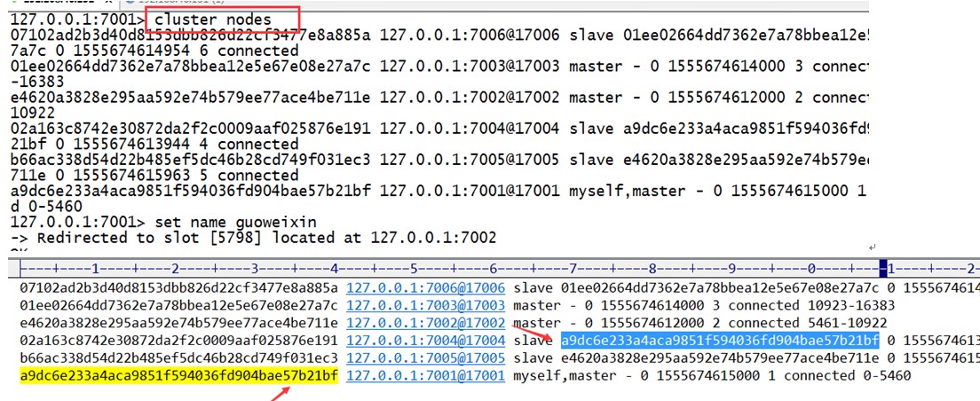Click the 'set name guoweixin' terminal command
The image size is (980, 401).
235,222
